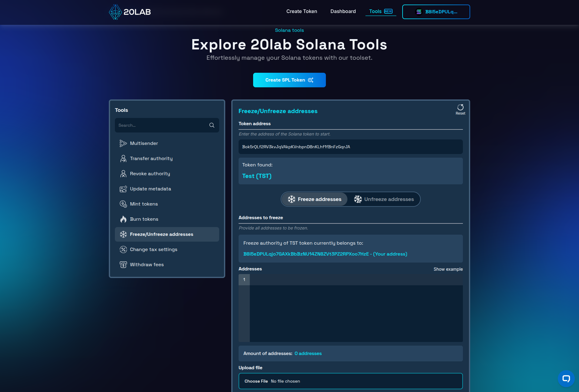Click the Show example link
579x392 pixels.
click(x=448, y=269)
